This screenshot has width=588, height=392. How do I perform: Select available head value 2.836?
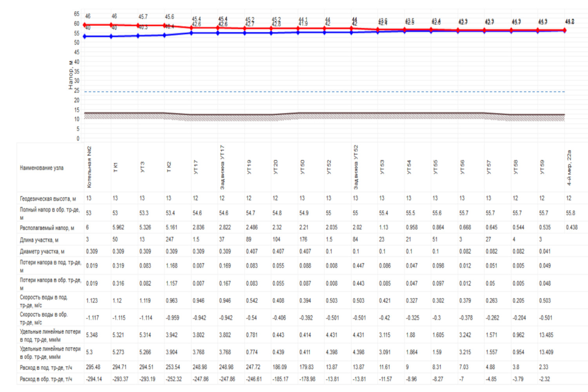tap(198, 227)
